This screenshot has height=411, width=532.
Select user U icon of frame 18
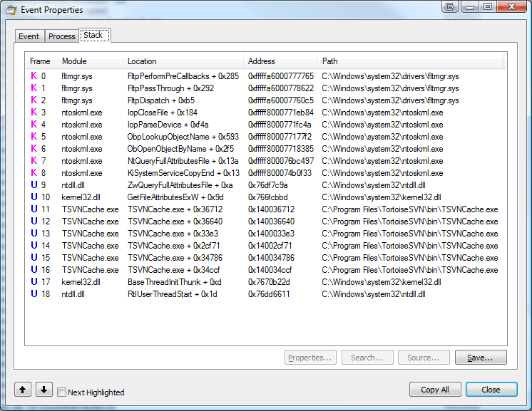[x=34, y=293]
